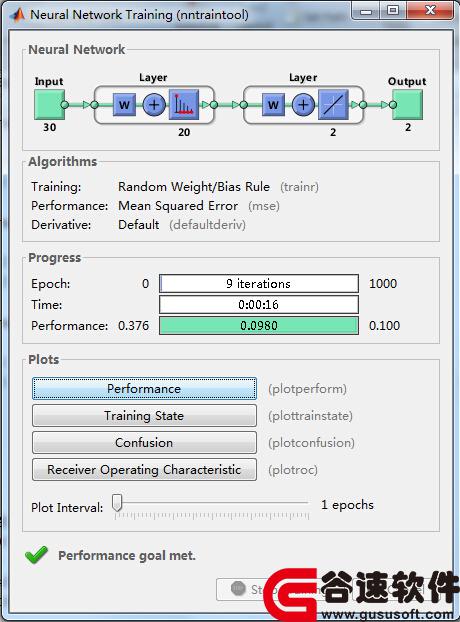Select the first layer's weight W block

point(125,105)
